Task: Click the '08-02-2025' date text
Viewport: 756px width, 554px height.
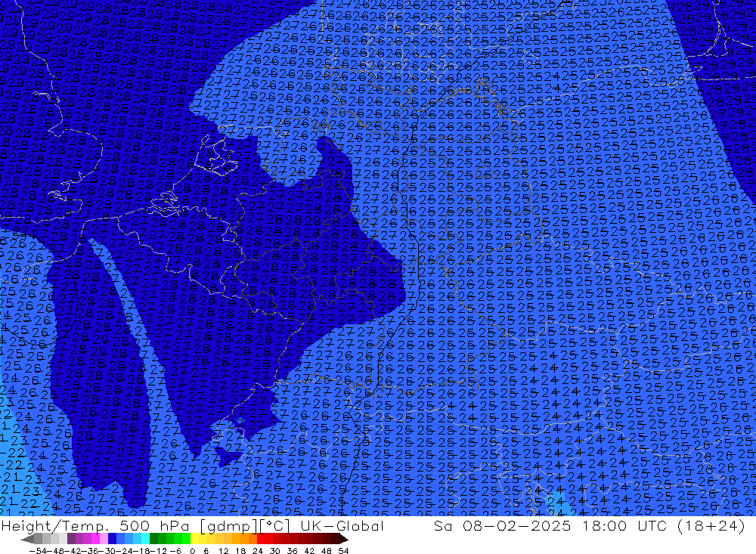Action: (517, 526)
